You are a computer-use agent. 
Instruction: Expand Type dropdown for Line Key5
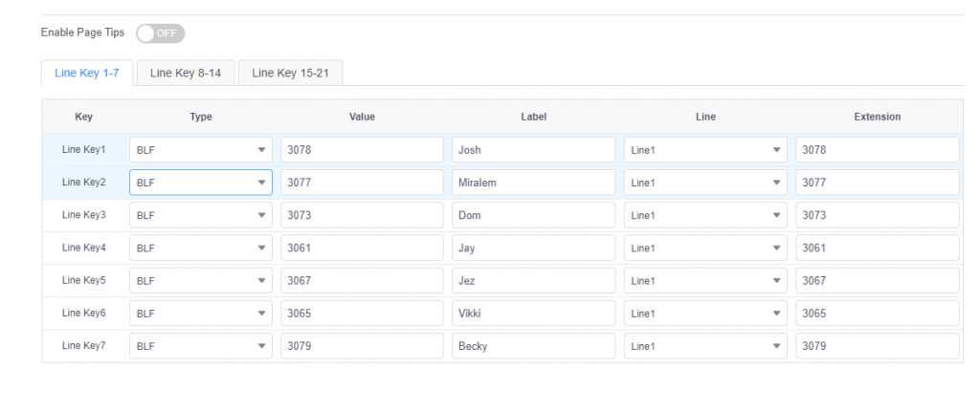click(201, 280)
